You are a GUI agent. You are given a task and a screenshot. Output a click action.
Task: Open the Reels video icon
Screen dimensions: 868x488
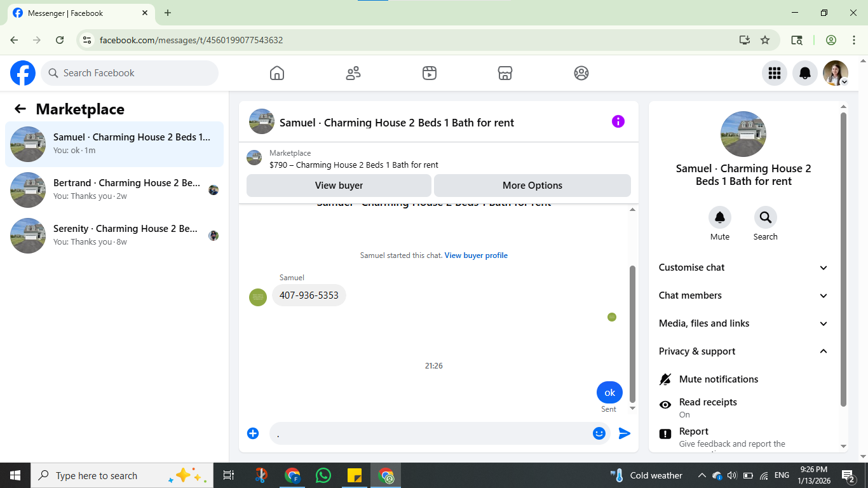pos(430,73)
